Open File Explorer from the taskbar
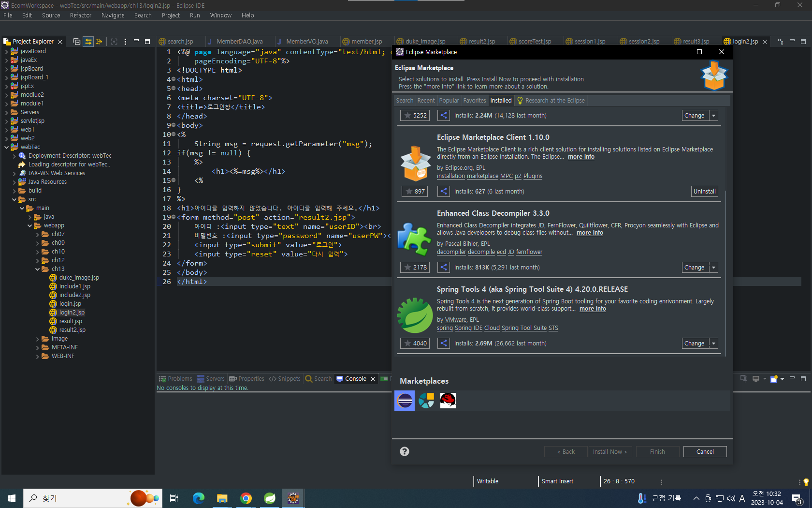Image resolution: width=812 pixels, height=508 pixels. point(222,498)
